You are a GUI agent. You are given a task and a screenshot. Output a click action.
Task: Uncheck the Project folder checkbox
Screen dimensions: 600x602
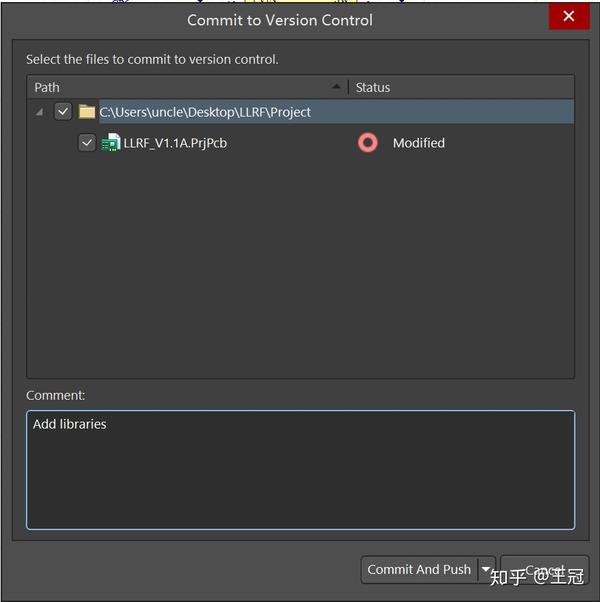(x=63, y=112)
